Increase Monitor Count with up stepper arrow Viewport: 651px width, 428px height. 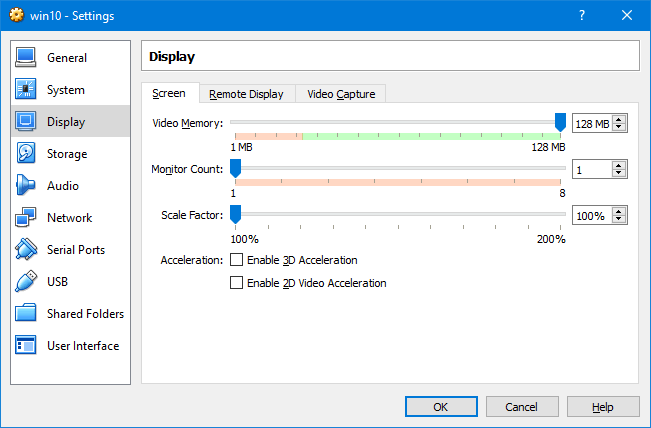pyautogui.click(x=619, y=166)
